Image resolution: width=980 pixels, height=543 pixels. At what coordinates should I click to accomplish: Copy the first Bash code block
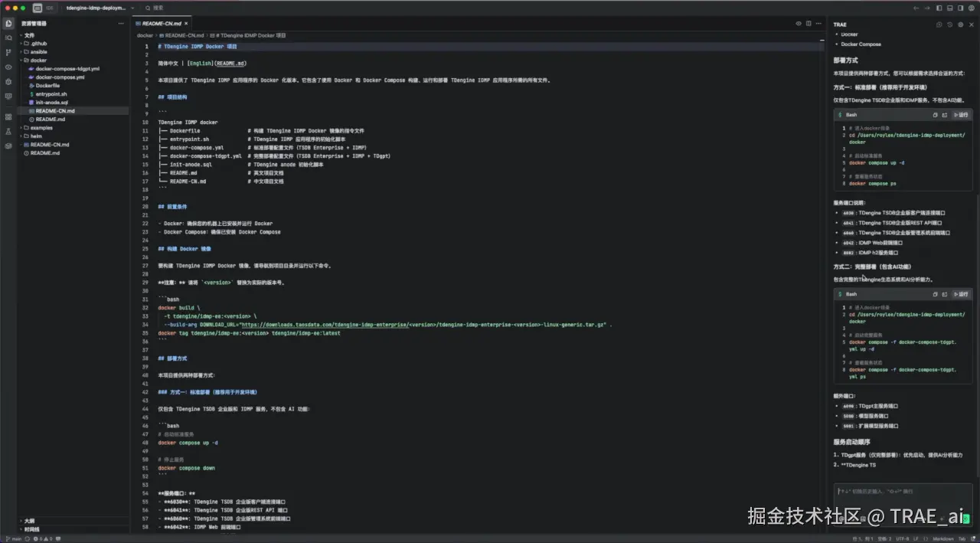point(936,115)
